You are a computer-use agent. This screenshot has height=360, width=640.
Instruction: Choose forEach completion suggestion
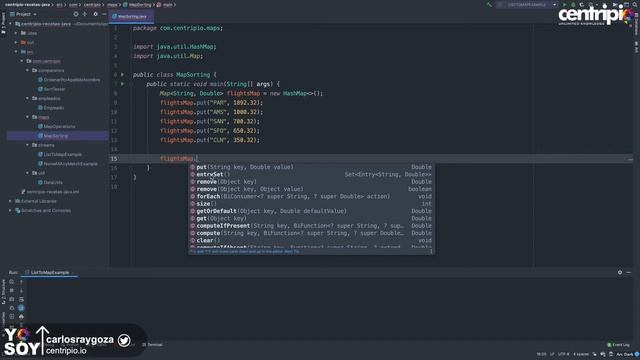click(311, 196)
